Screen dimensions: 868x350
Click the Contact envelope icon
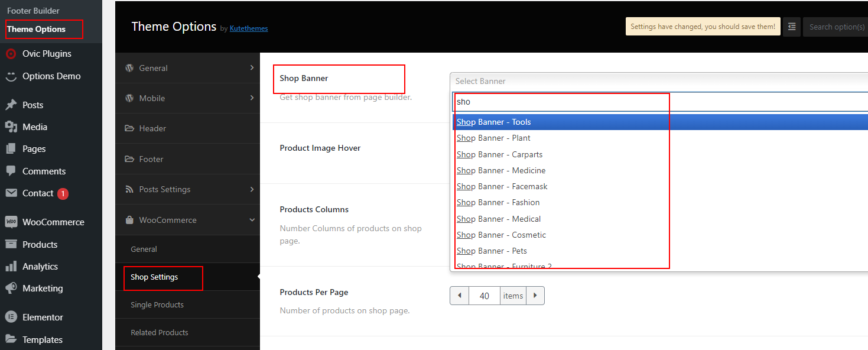(x=11, y=193)
